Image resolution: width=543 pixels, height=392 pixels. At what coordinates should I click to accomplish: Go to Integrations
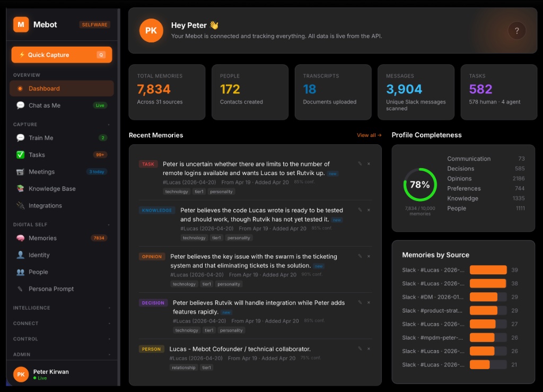pos(62,206)
